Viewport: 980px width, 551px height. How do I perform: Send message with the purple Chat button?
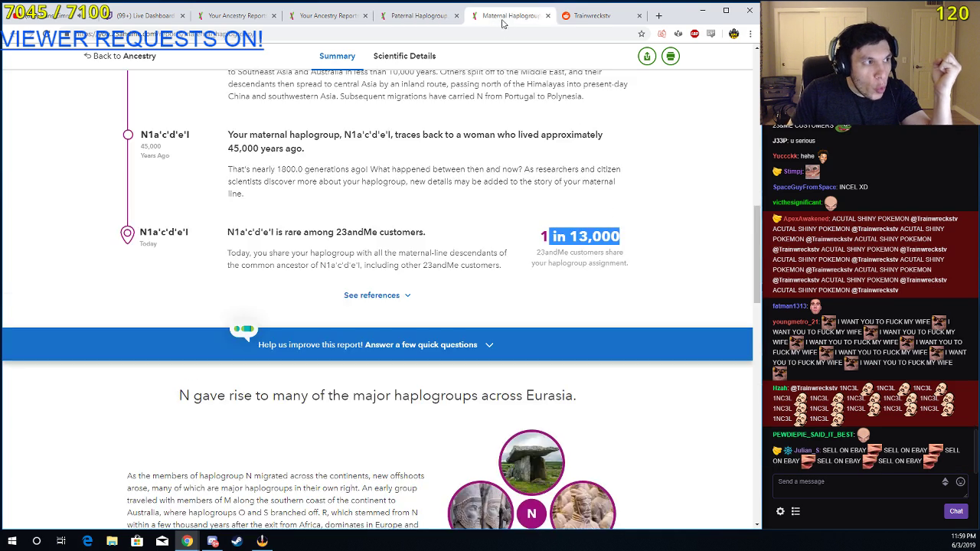956,511
